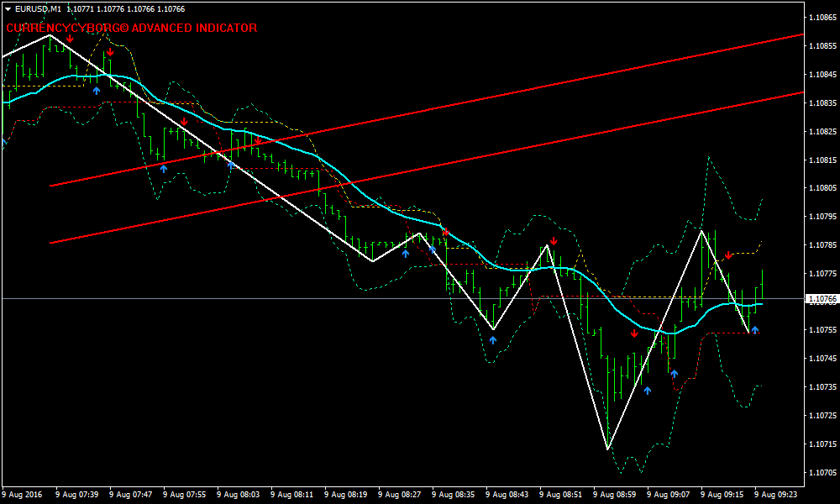
Task: Select the CURRENCYCYBORG ADVANCED INDICATOR label
Action: click(x=131, y=28)
